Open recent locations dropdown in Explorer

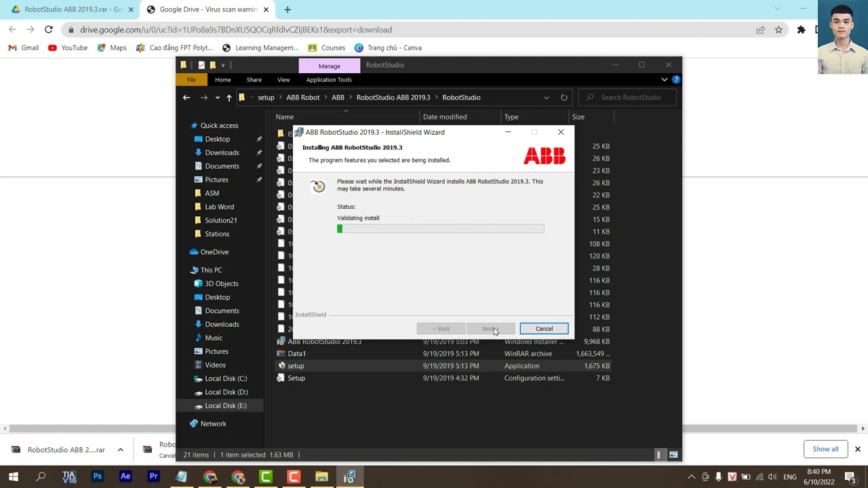217,98
